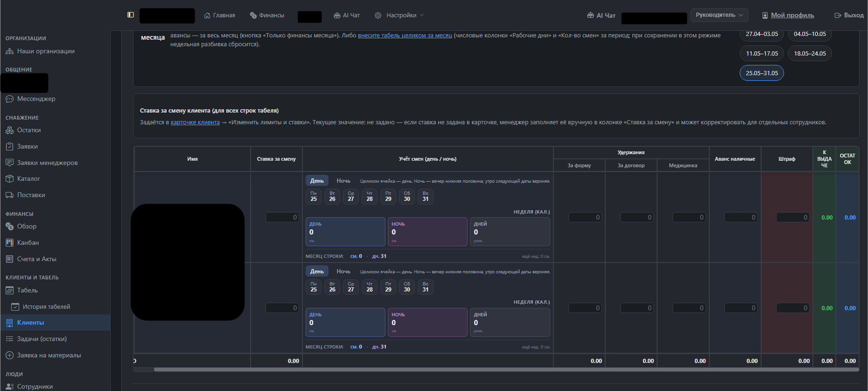
Task: Click first row Штраф field
Action: (x=793, y=217)
